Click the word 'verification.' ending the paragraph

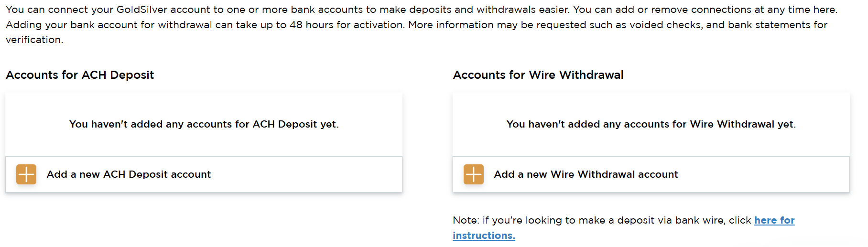[34, 40]
